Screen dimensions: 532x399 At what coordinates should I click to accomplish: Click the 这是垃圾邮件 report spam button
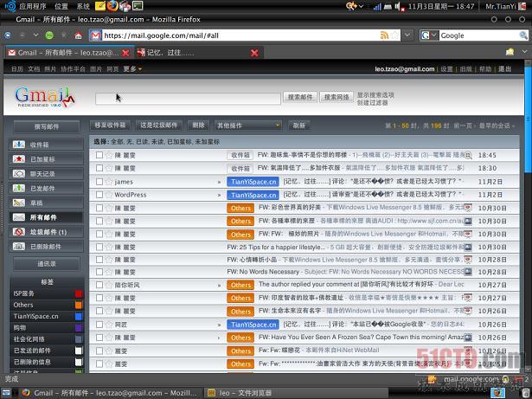click(x=159, y=125)
